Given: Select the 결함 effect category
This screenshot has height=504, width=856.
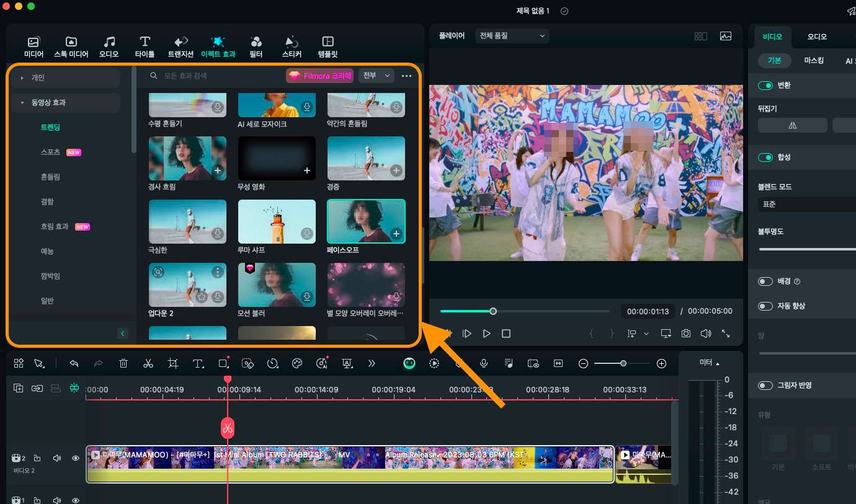Looking at the screenshot, I should (x=47, y=201).
